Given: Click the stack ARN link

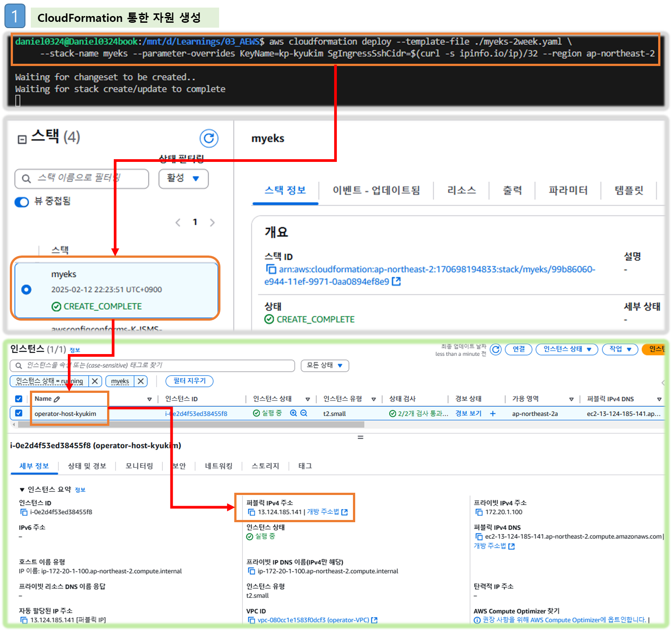Looking at the screenshot, I should [430, 276].
